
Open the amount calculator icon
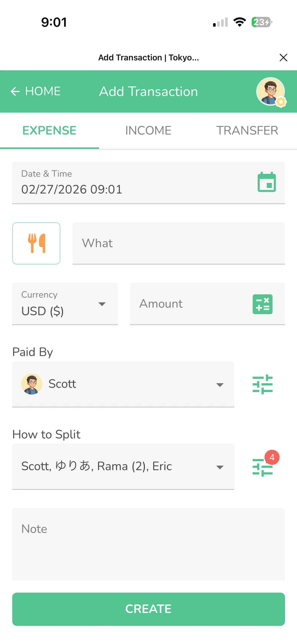(x=262, y=304)
